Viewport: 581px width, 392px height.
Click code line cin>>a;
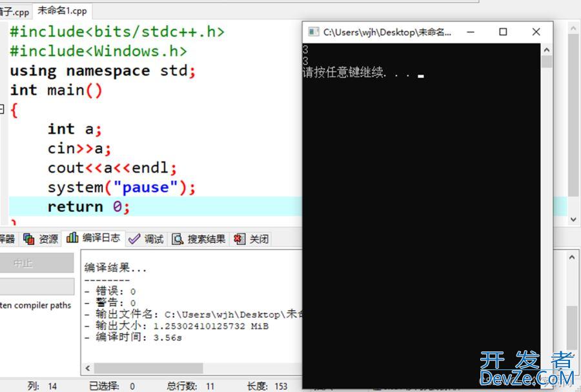point(79,148)
